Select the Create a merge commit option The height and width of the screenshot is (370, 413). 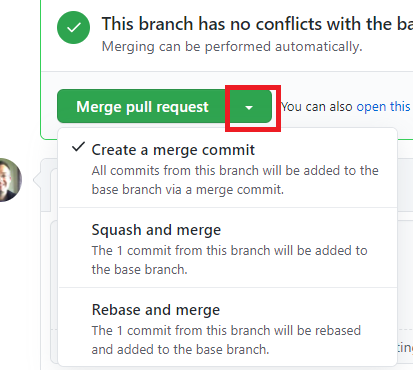tap(228, 168)
